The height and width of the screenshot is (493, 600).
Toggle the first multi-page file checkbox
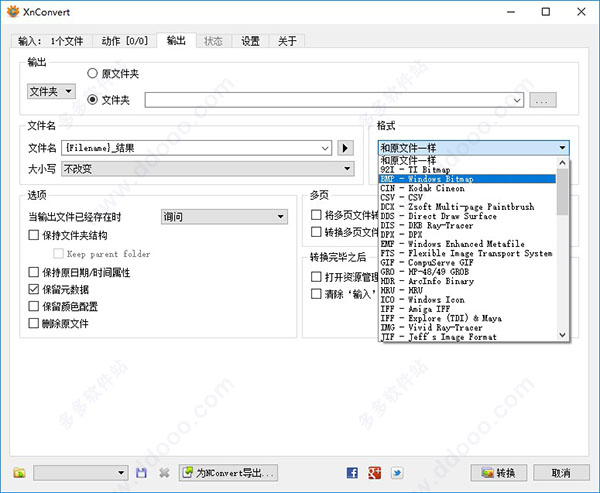[316, 215]
